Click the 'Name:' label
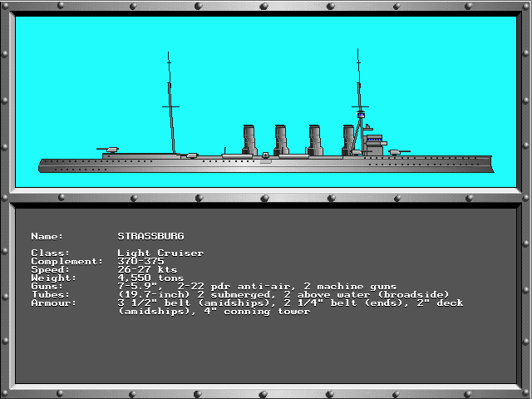The image size is (532, 399). coord(47,236)
